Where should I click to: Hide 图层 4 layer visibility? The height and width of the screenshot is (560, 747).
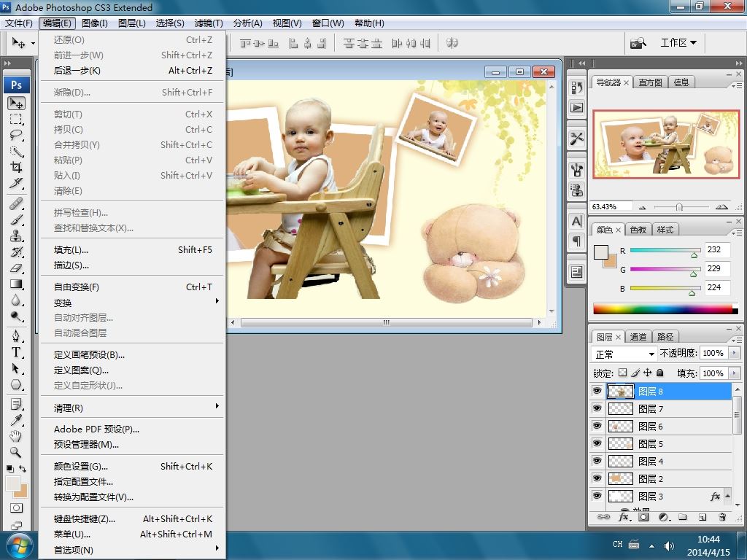click(597, 461)
